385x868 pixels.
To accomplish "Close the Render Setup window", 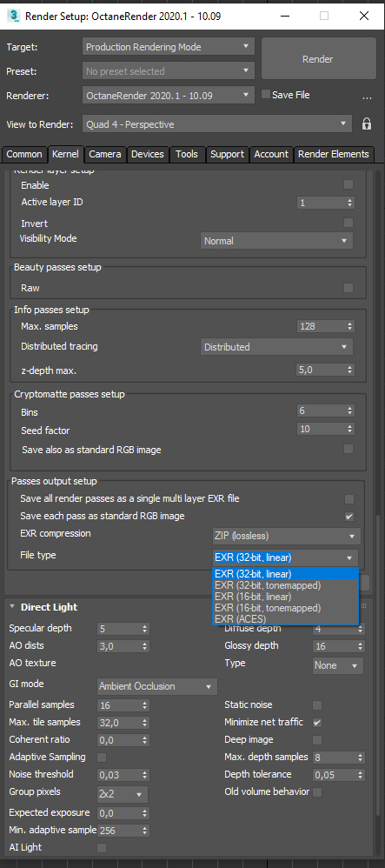I will (x=364, y=16).
